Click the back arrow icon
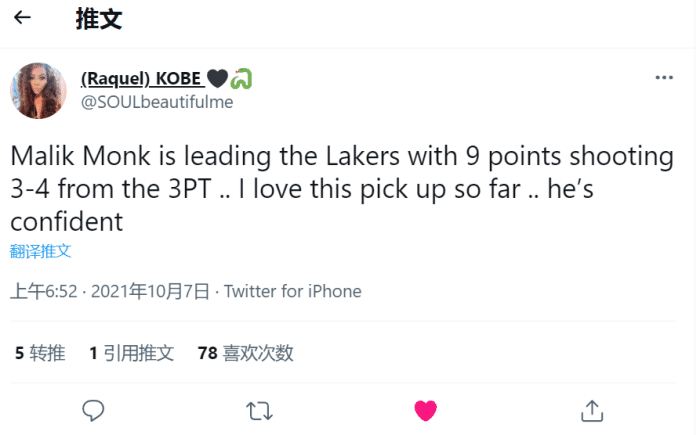Viewport: 700px width, 435px height. [x=22, y=18]
